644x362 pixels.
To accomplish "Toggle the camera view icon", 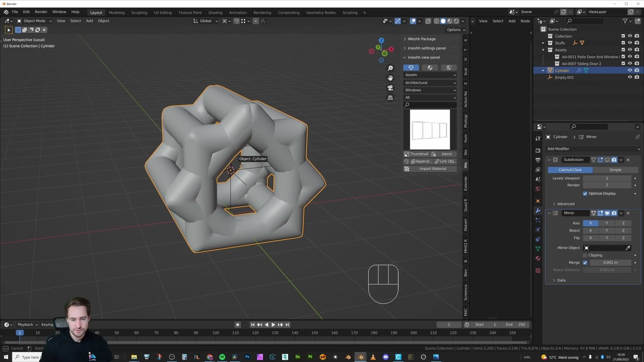I will coord(390,88).
